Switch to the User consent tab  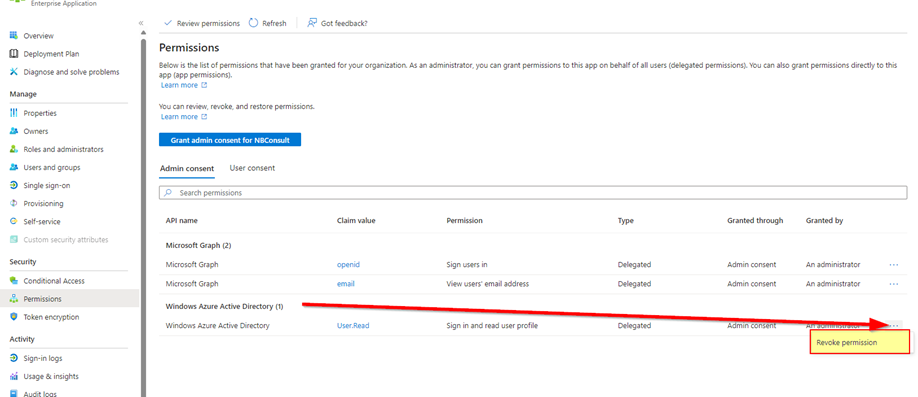(x=252, y=168)
